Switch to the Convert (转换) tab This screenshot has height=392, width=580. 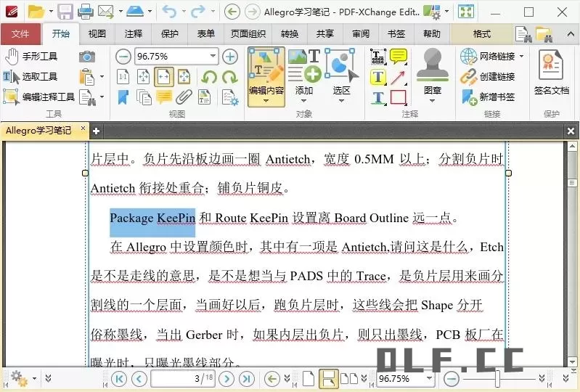pos(290,34)
